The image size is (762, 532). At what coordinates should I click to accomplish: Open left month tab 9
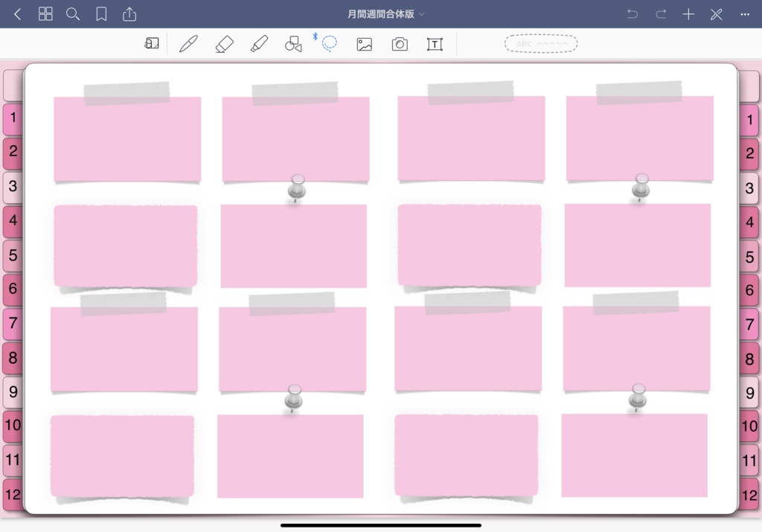(x=13, y=392)
